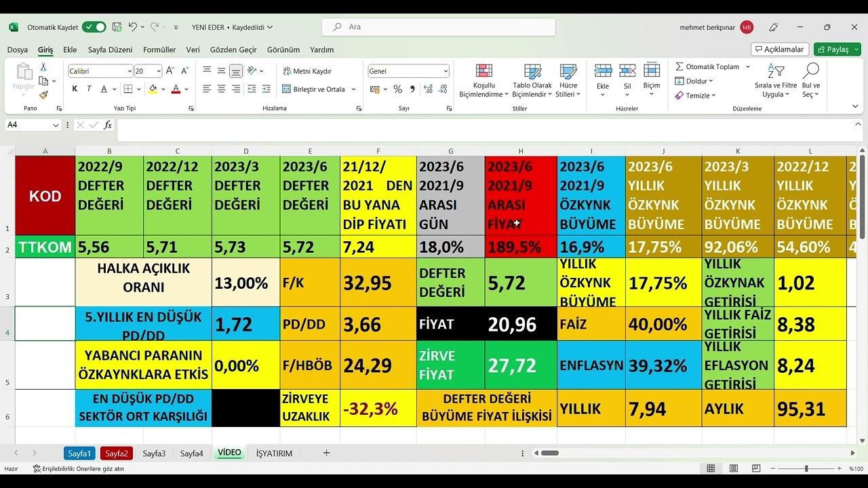Viewport: 868px width, 488px height.
Task: Center cell text horizontally
Action: [x=221, y=89]
